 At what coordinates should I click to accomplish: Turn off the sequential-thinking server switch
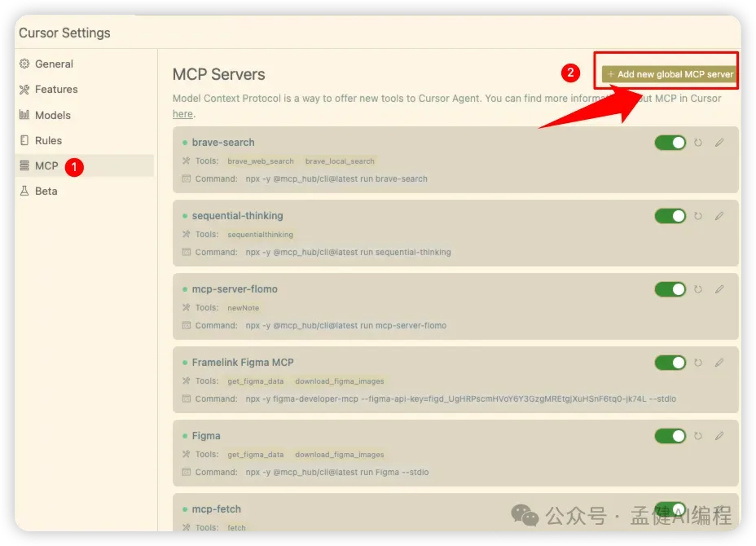[x=670, y=216]
